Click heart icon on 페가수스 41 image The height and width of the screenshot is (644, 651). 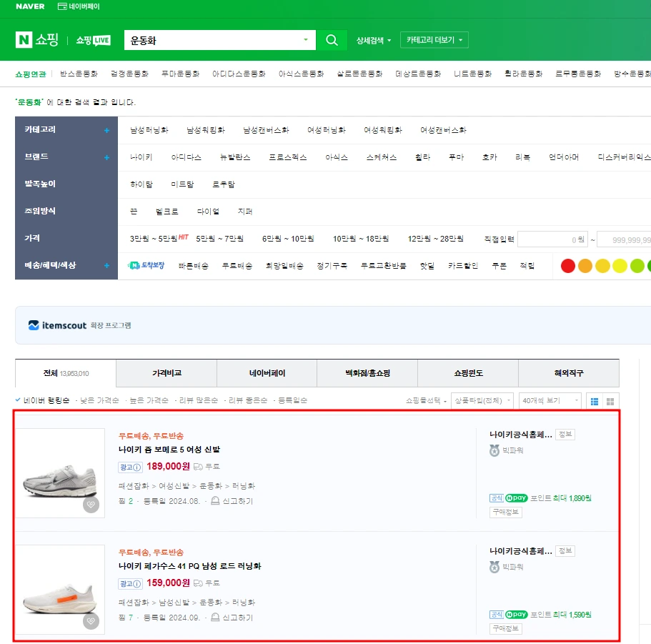tap(91, 621)
